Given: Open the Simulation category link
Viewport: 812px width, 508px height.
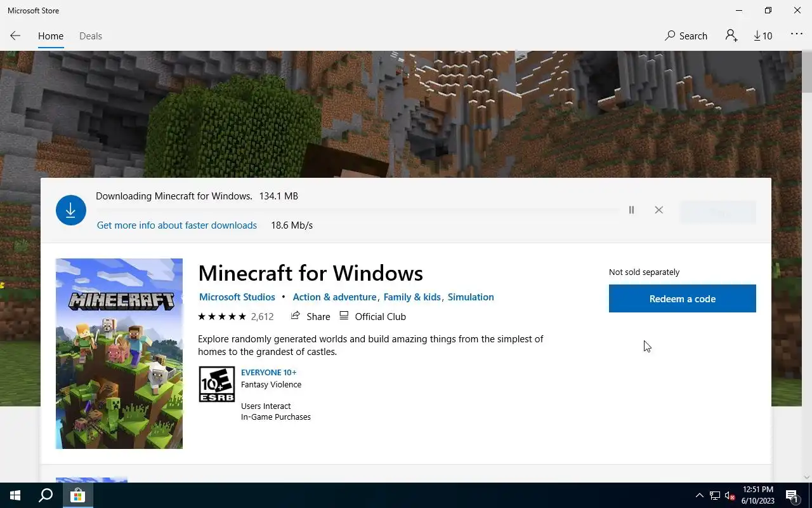Looking at the screenshot, I should coord(471,297).
